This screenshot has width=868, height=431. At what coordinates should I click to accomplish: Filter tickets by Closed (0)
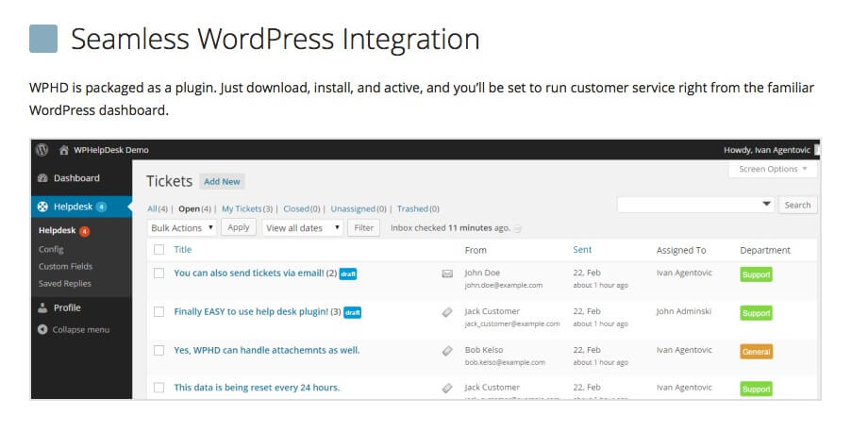(x=302, y=209)
